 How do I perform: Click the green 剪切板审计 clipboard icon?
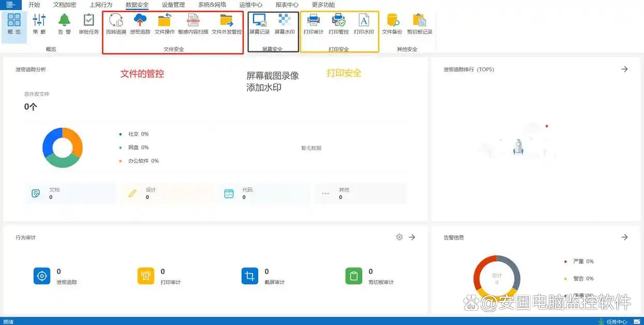pos(354,276)
